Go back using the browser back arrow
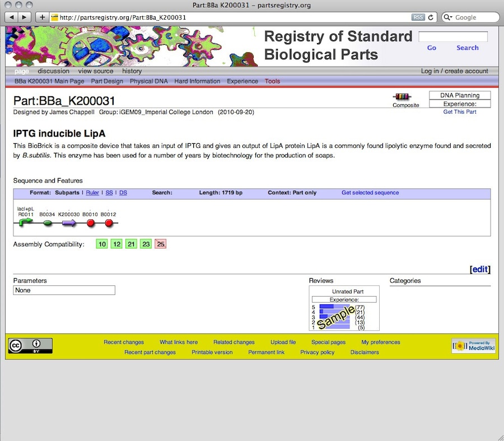 coord(12,17)
